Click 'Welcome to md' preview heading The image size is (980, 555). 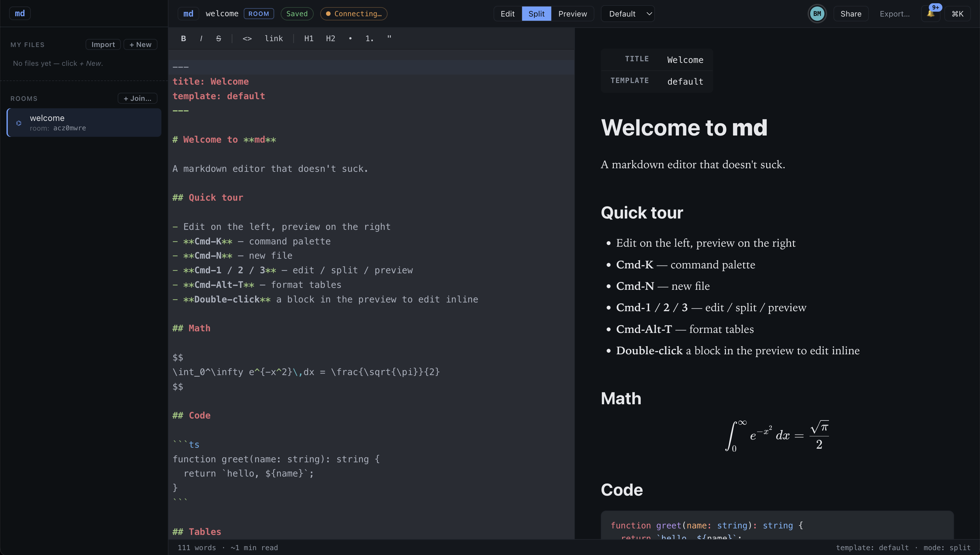[x=684, y=127]
